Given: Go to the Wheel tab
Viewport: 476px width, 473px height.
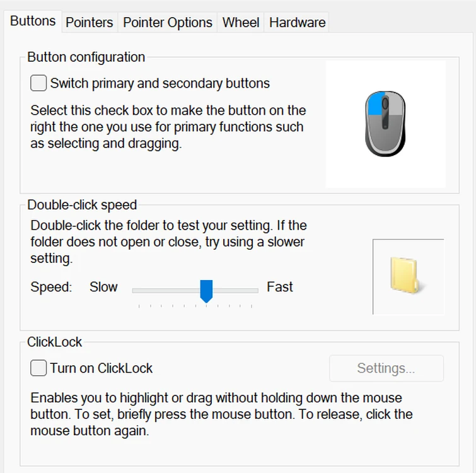Looking at the screenshot, I should (x=241, y=22).
